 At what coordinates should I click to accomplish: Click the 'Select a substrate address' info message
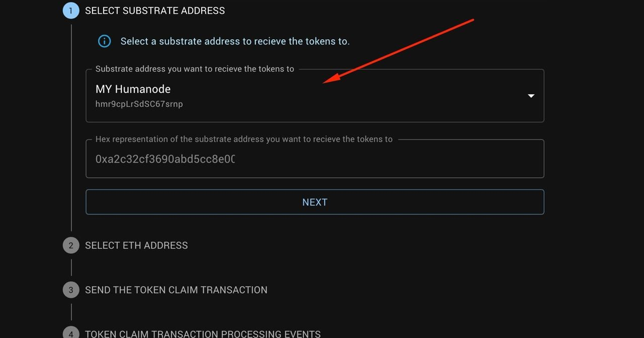tap(235, 41)
